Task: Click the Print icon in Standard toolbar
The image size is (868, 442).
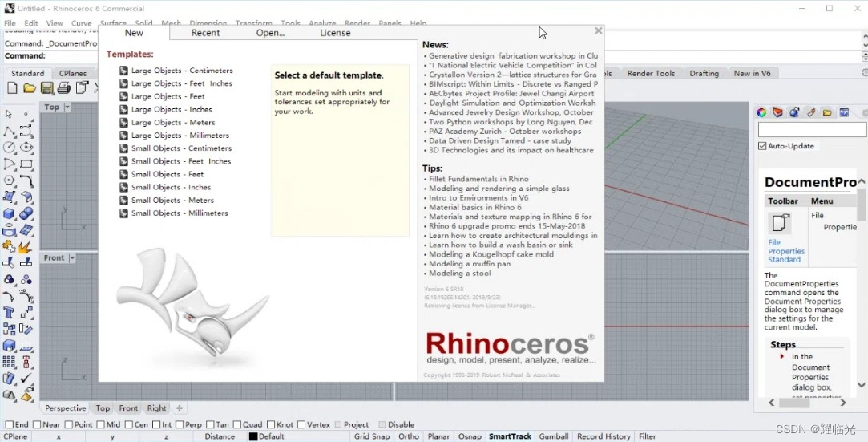Action: click(64, 88)
